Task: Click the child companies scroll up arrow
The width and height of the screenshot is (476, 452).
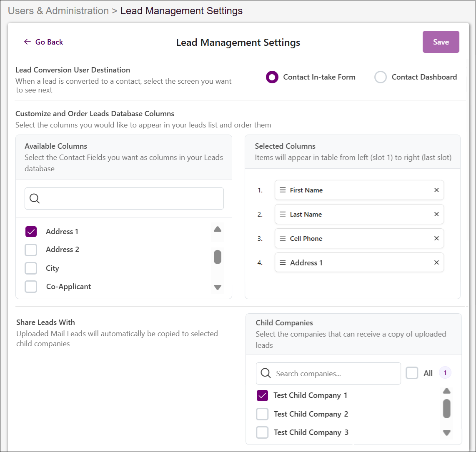Action: pos(446,391)
